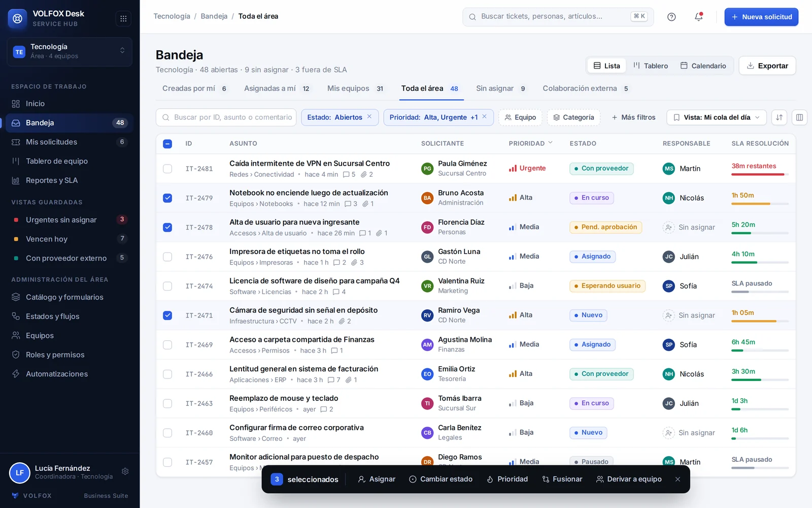Open Reportes y SLA
Screen dimensions: 812x508
(70, 180)
